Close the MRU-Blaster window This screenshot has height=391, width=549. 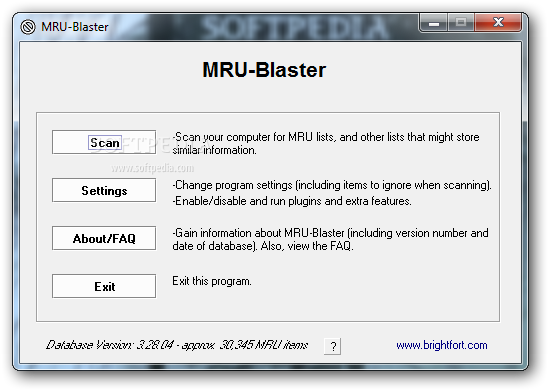(x=498, y=23)
